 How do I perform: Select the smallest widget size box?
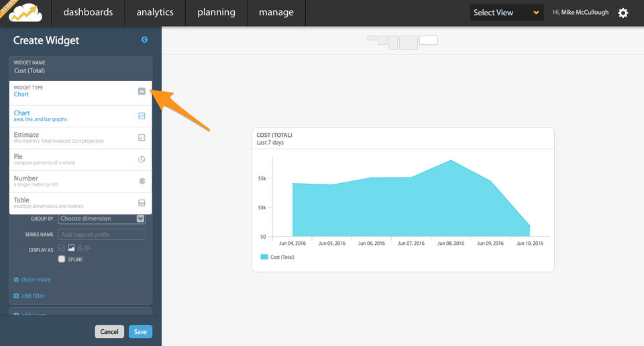(372, 38)
